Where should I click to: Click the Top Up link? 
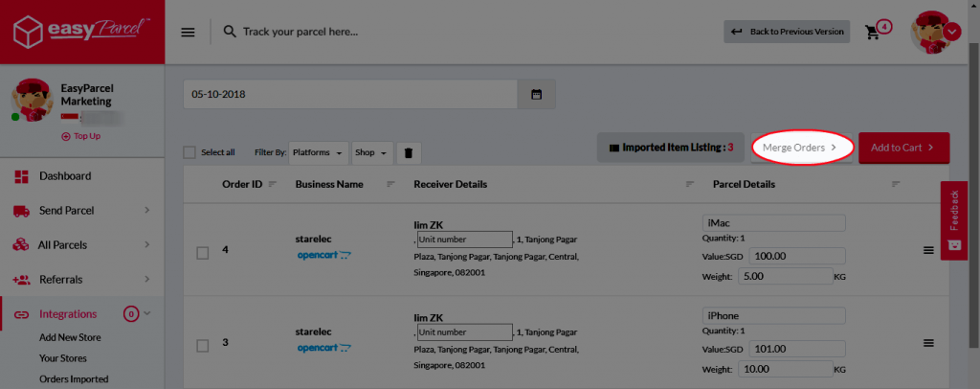click(80, 136)
